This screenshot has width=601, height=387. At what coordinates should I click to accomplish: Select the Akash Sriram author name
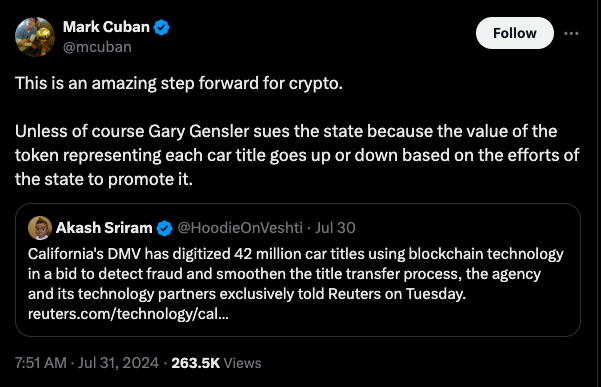[104, 228]
